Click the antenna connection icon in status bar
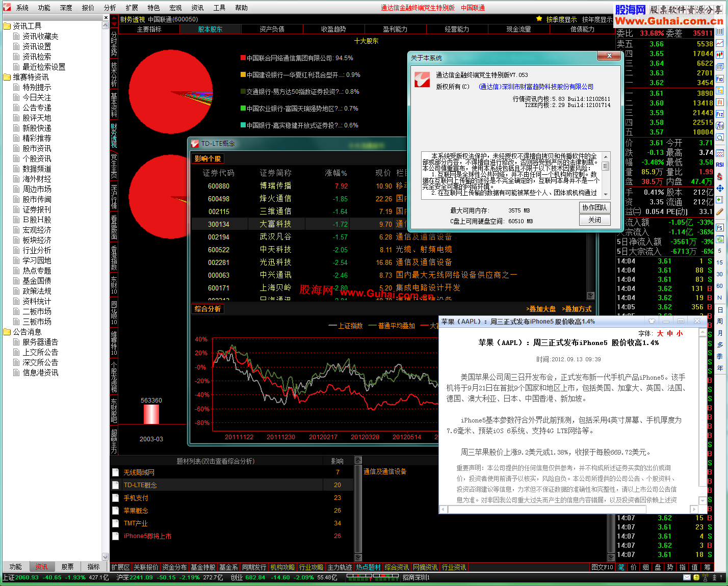Viewport: 728px width, 586px height. [706, 577]
